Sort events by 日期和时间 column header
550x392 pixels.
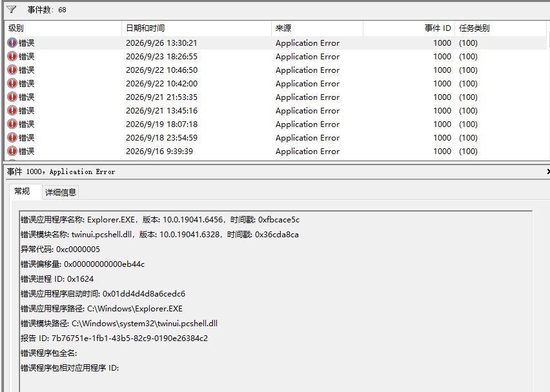click(x=196, y=28)
